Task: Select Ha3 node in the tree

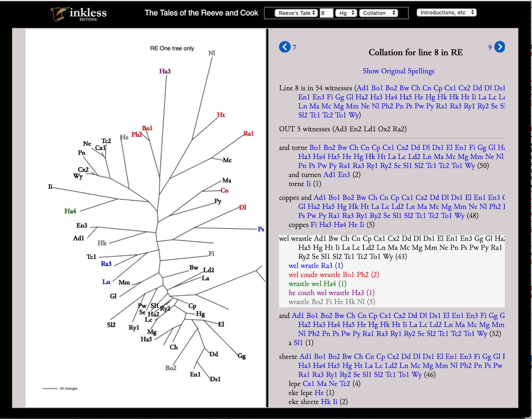Action: (165, 71)
